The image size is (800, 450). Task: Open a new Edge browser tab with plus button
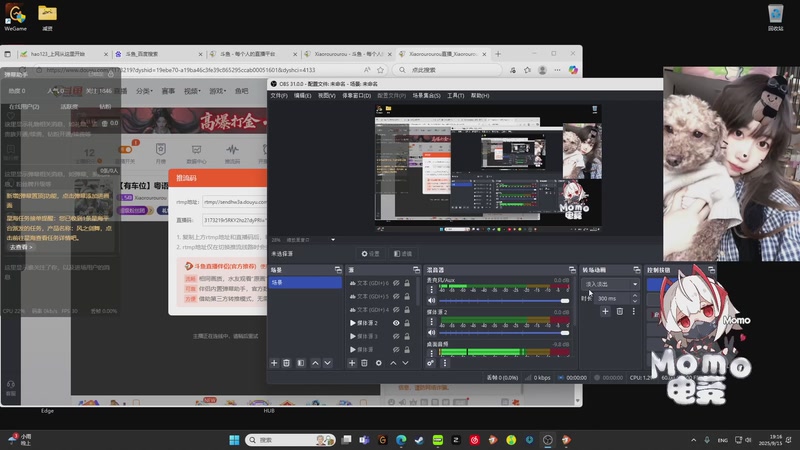pos(498,54)
